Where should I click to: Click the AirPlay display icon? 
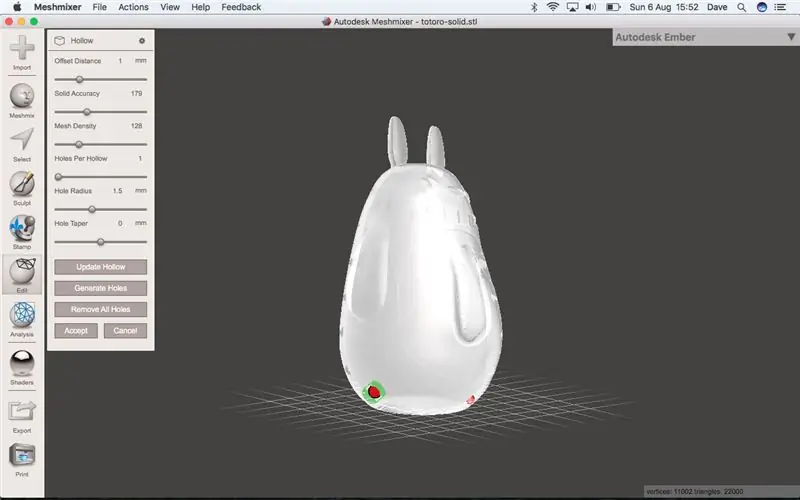tap(572, 7)
